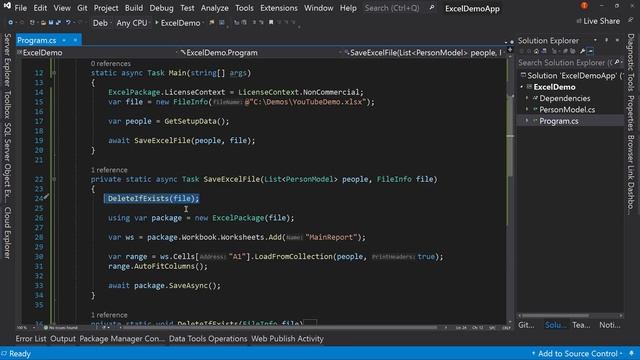Viewport: 640px width, 360px height.
Task: Open the Server Explorer side tab
Action: (7, 60)
